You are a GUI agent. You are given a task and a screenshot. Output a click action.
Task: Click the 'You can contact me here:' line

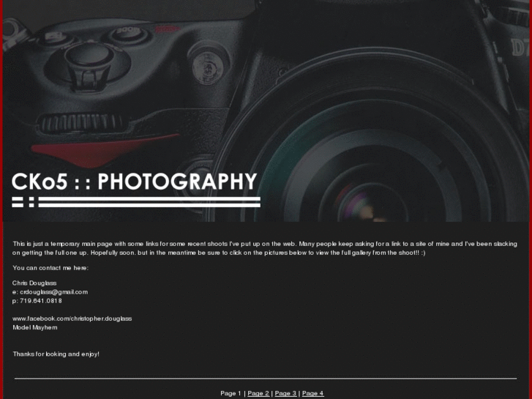[50, 268]
